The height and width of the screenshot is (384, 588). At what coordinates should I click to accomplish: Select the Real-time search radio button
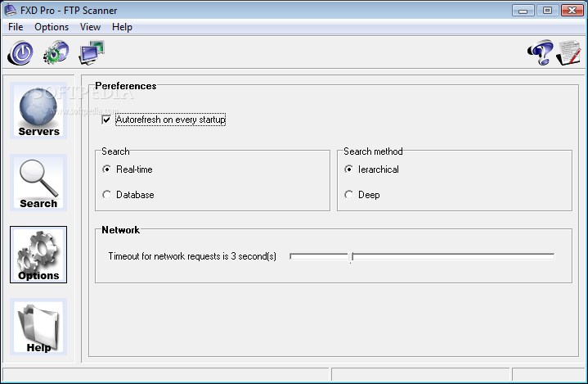click(x=107, y=169)
